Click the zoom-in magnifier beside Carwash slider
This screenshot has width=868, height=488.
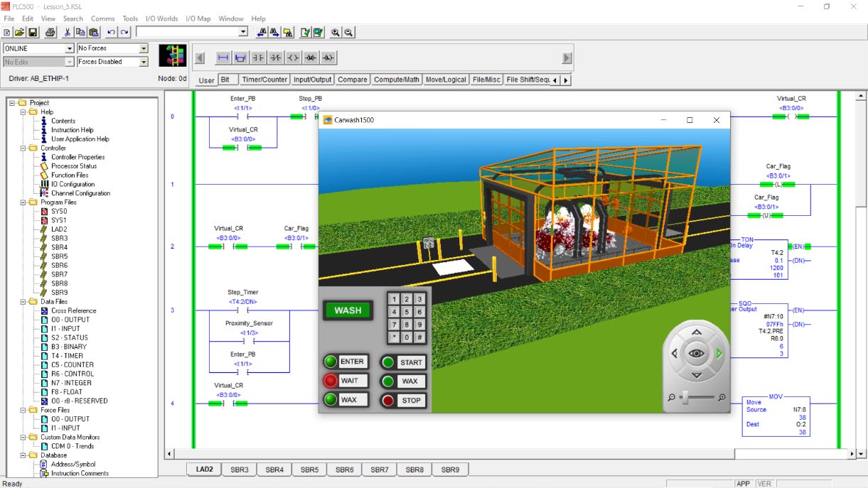coord(722,398)
